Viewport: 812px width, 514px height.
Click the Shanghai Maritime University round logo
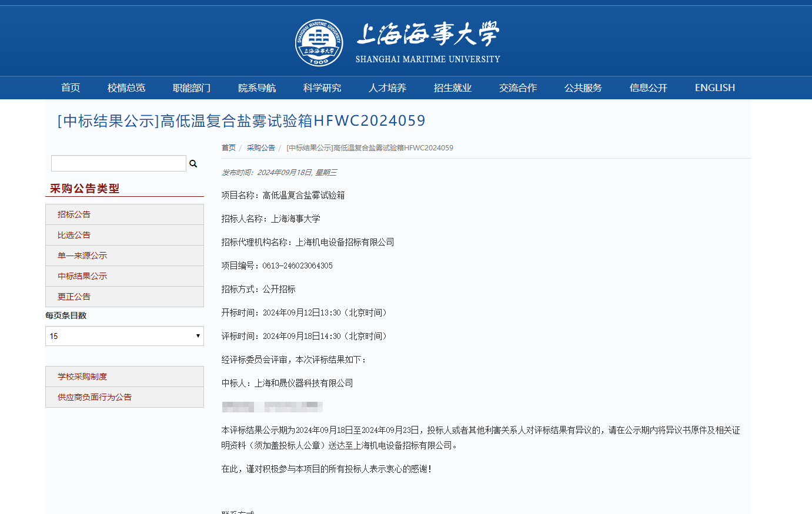click(x=319, y=43)
